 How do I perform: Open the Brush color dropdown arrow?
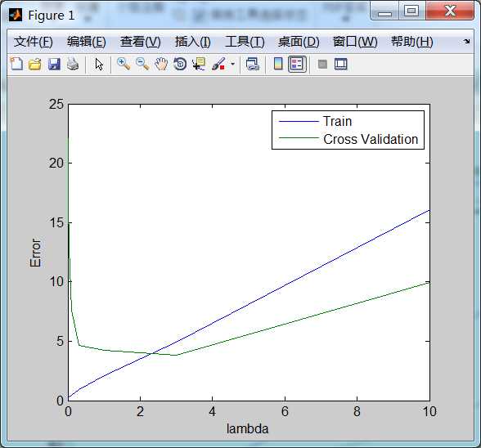tap(233, 64)
